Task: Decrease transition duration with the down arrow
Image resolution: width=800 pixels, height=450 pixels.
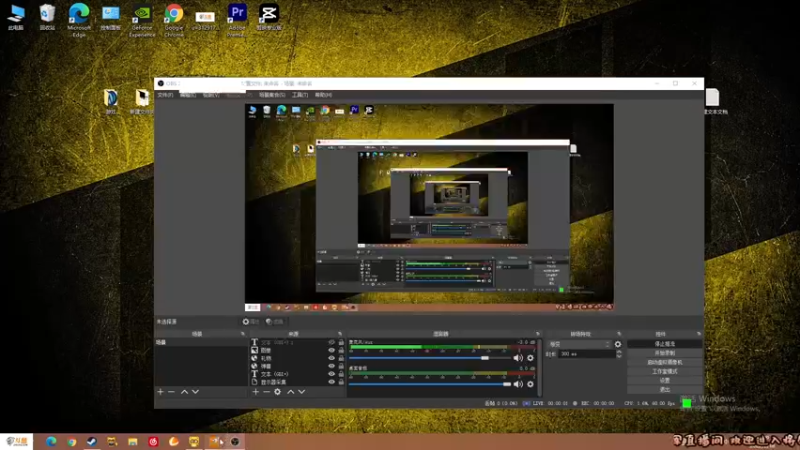Action: pos(619,356)
